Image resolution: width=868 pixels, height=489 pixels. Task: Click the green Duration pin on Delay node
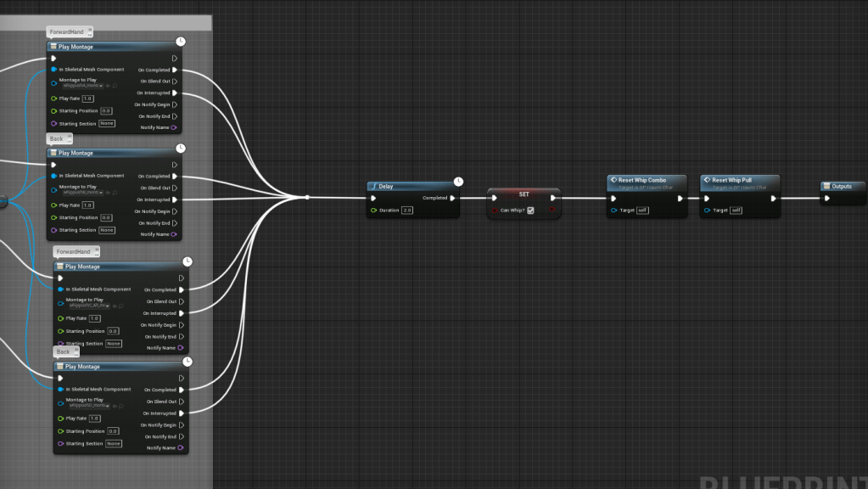pyautogui.click(x=374, y=210)
